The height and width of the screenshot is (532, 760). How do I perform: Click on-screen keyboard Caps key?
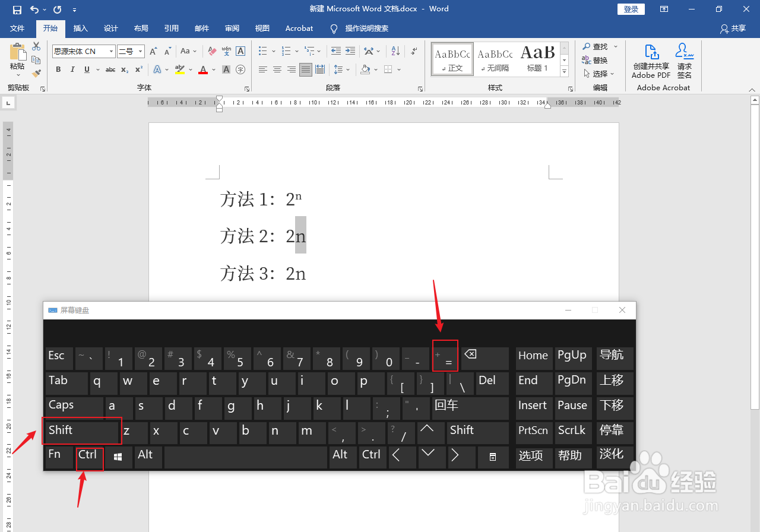pyautogui.click(x=74, y=408)
